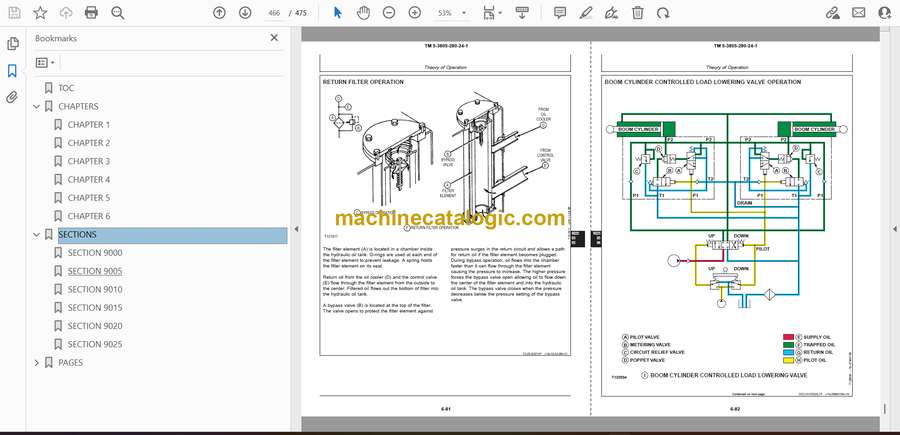Collapse the CHAPTERS bookmark group
900x435 pixels.
pyautogui.click(x=37, y=107)
